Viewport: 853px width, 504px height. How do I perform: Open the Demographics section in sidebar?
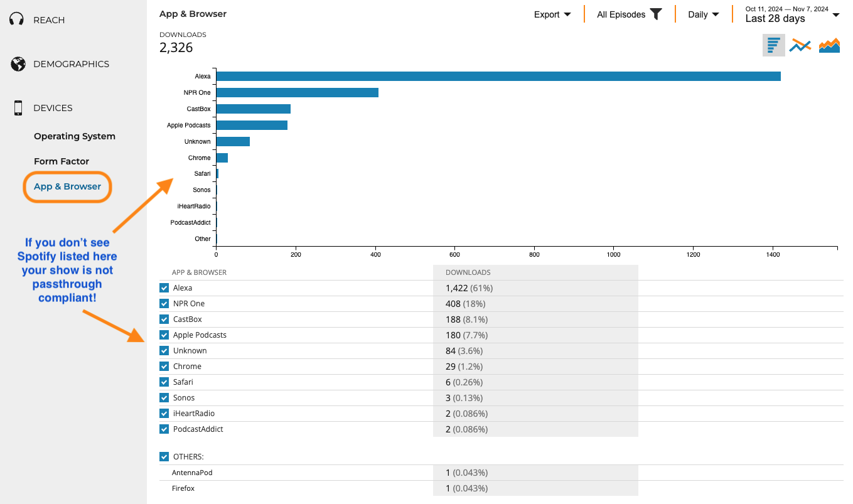tap(71, 64)
